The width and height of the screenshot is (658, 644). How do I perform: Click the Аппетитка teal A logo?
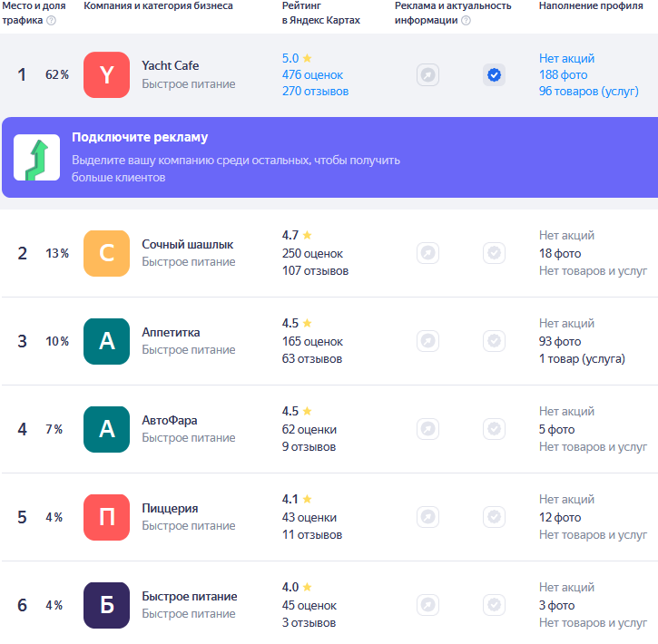click(x=106, y=341)
